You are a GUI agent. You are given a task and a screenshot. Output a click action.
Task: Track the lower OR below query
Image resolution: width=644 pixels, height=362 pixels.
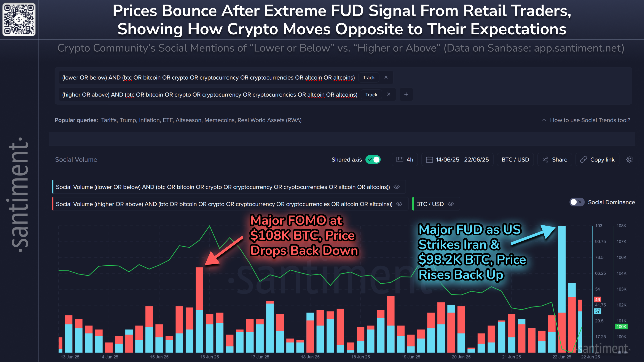pos(368,78)
